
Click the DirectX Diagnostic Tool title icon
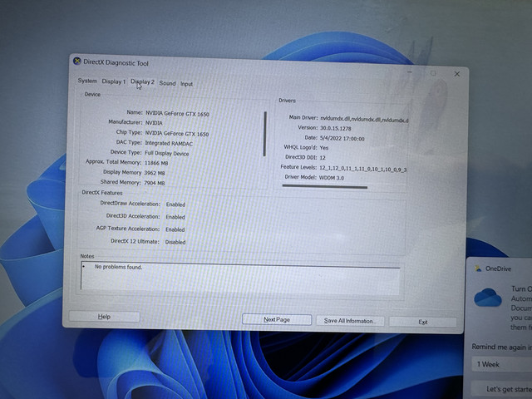click(77, 61)
